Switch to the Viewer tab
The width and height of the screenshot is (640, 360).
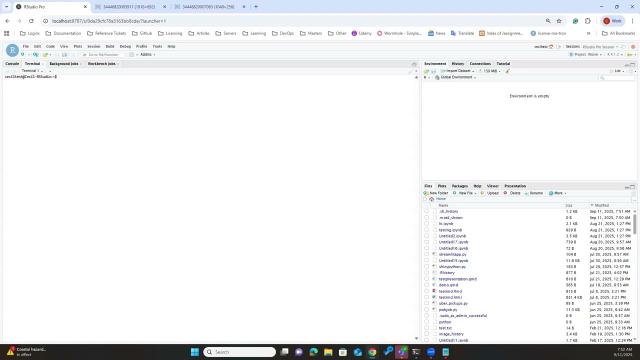[493, 186]
